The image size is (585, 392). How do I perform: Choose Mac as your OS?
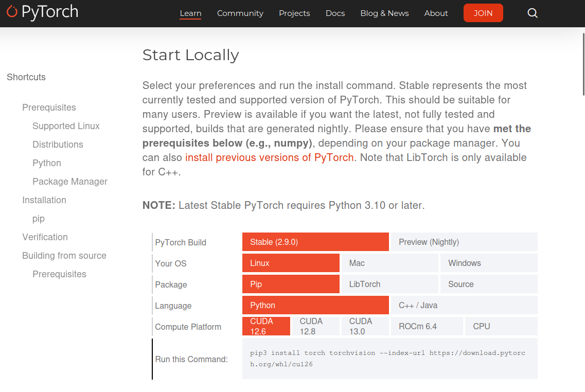pos(389,263)
